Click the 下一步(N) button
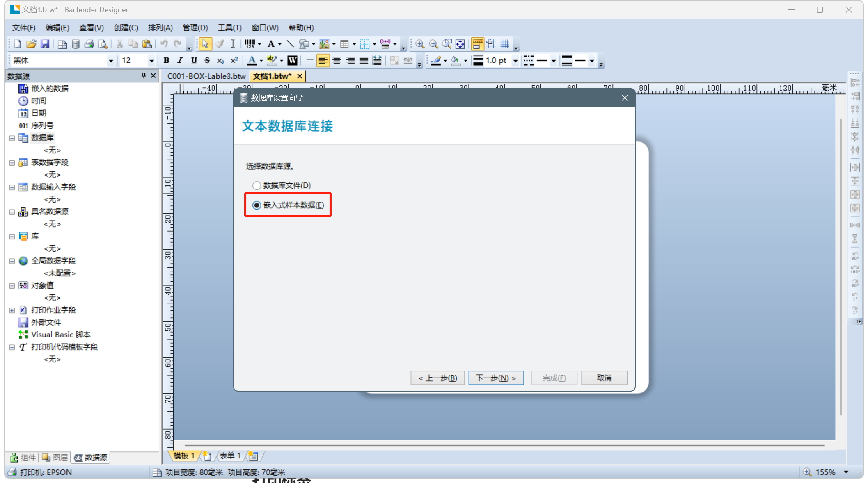This screenshot has height=483, width=868. [x=496, y=378]
